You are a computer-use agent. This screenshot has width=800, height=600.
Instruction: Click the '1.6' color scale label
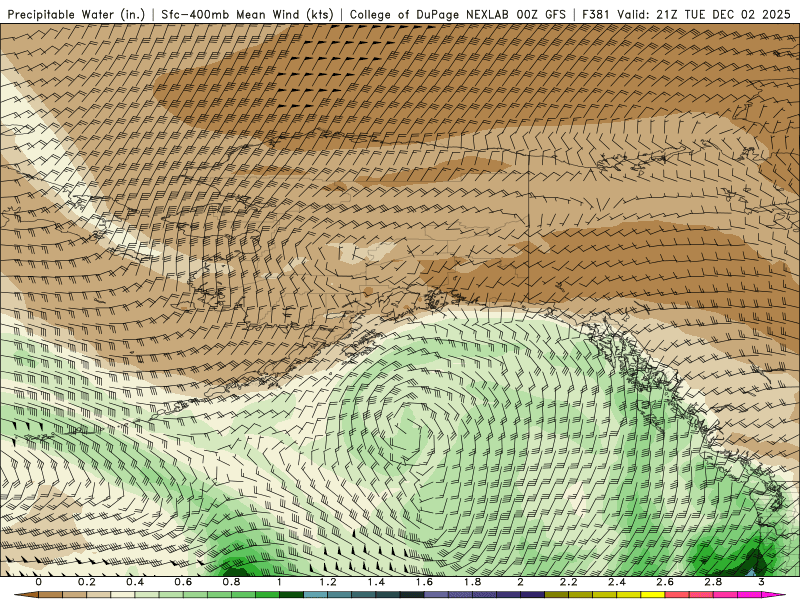[424, 582]
